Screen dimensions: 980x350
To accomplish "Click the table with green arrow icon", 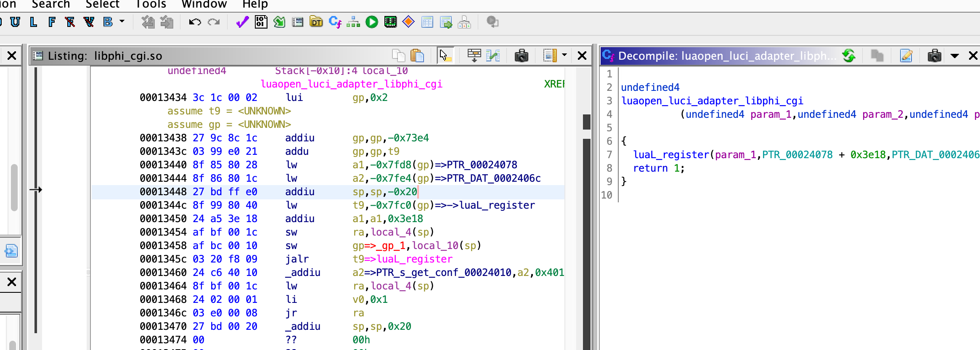I will 446,22.
